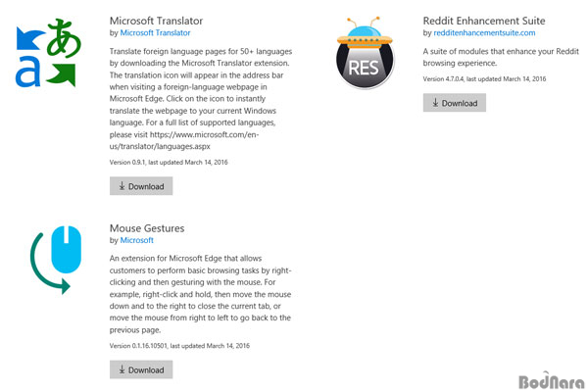Screen dimensions: 588x392
Task: Visit the redditenhancementsuite.com link
Action: (x=484, y=32)
